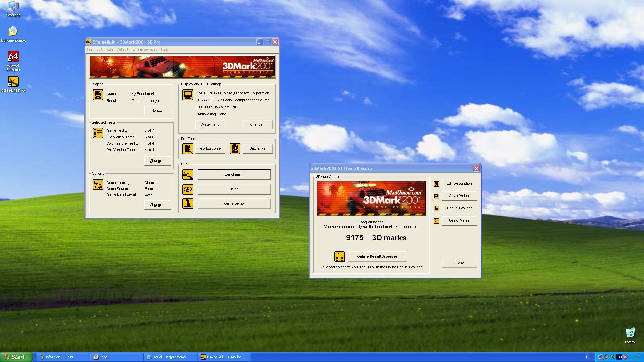Open the Help menu
Image resolution: width=644 pixels, height=362 pixels.
164,49
